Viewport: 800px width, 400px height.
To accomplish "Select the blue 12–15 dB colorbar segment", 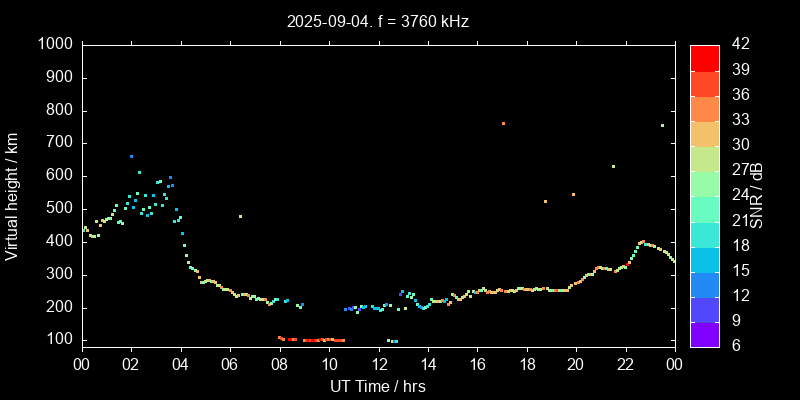I will [705, 283].
